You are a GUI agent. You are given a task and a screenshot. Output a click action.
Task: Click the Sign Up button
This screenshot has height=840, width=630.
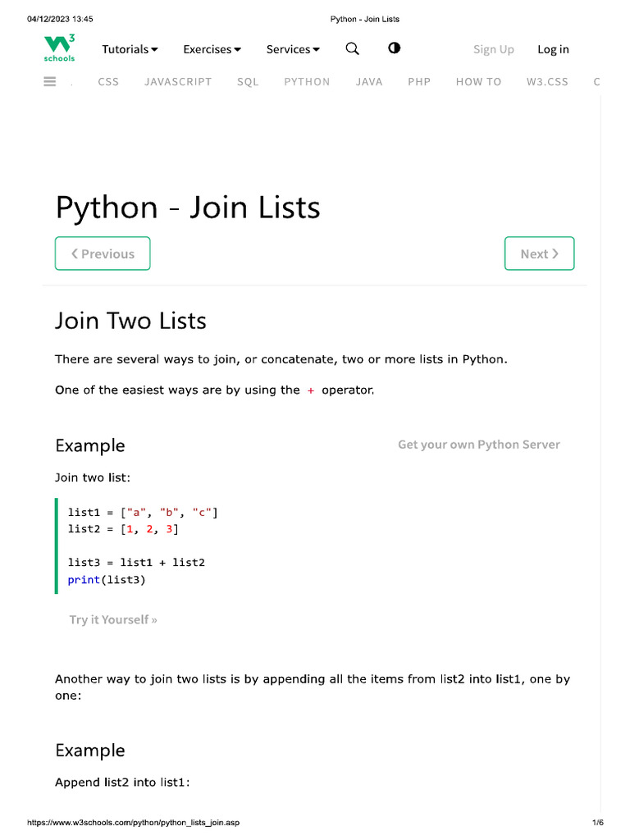point(494,49)
